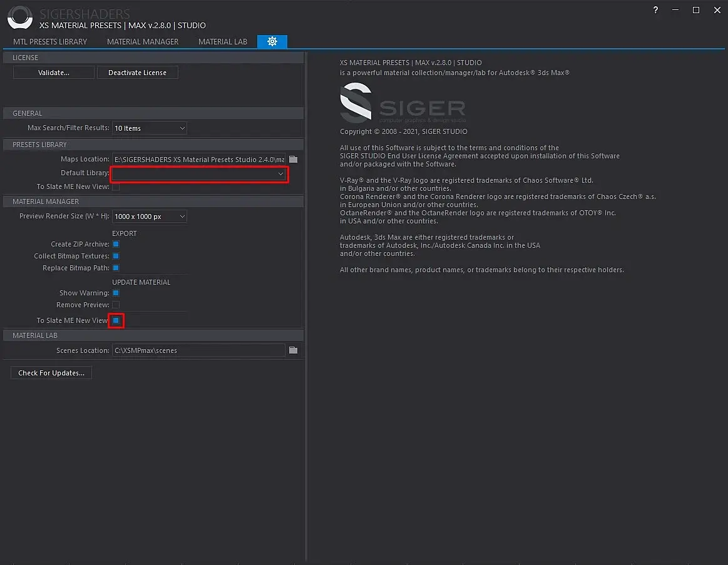
Task: Open the settings gear tab
Action: click(272, 41)
